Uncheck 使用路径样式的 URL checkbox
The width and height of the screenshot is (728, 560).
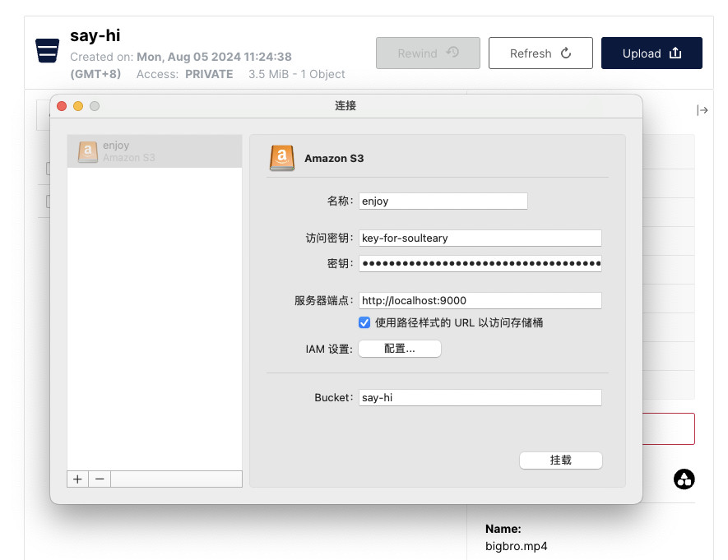364,322
